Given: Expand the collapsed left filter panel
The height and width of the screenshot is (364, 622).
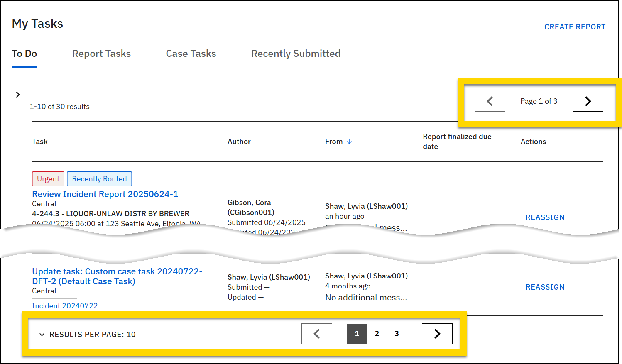Looking at the screenshot, I should tap(17, 95).
